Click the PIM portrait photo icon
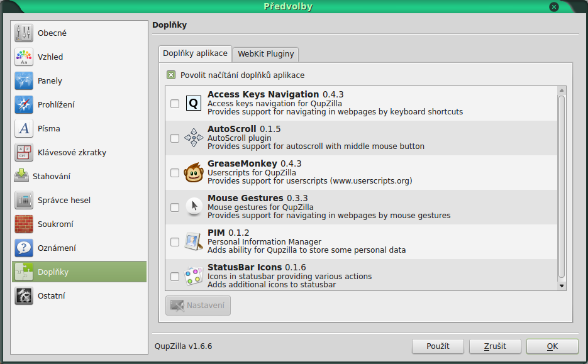This screenshot has height=364, width=588. 194,241
